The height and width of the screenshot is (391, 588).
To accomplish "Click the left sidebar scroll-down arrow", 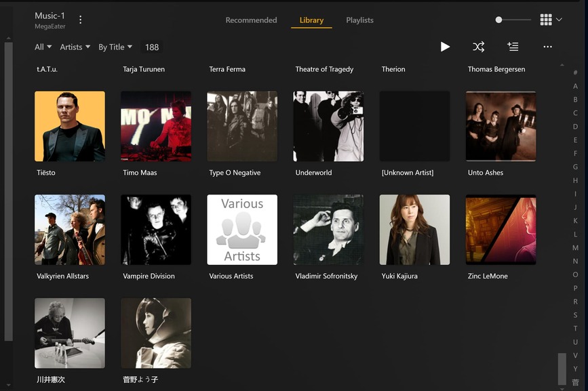I will tap(8, 385).
